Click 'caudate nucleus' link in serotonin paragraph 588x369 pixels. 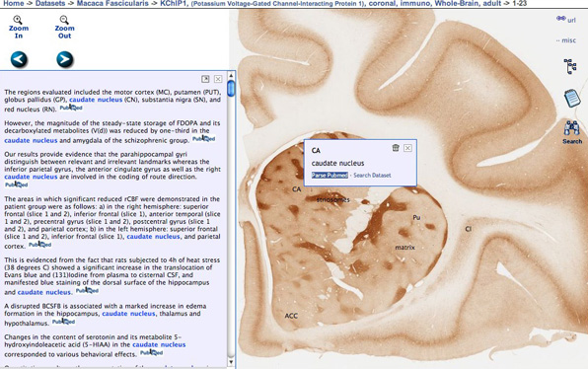coord(159,344)
